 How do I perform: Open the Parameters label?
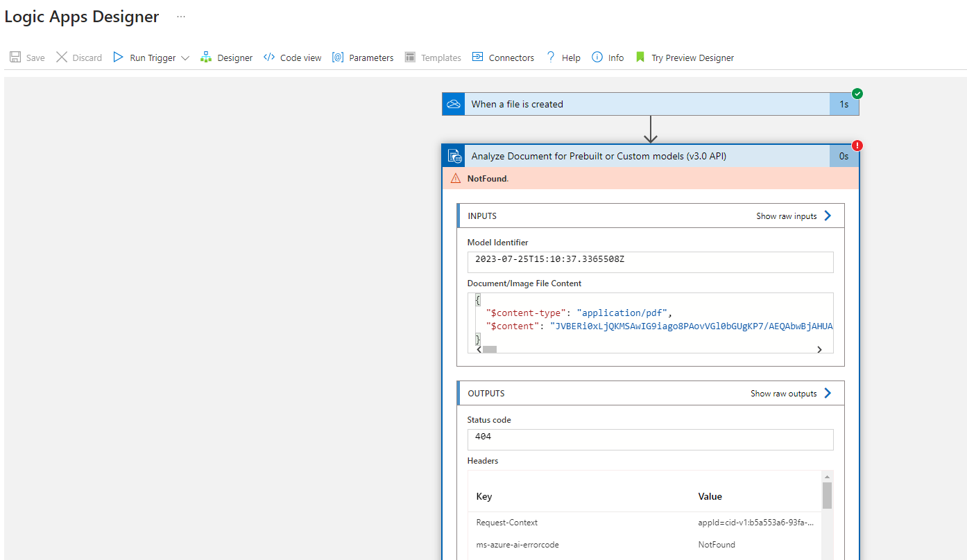(x=371, y=58)
